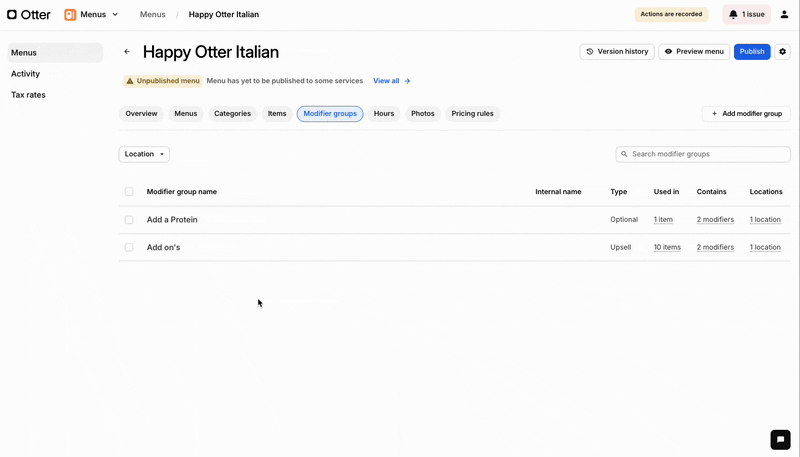Viewport: 800px width, 457px height.
Task: Select the Modifier groups tab
Action: coord(330,114)
